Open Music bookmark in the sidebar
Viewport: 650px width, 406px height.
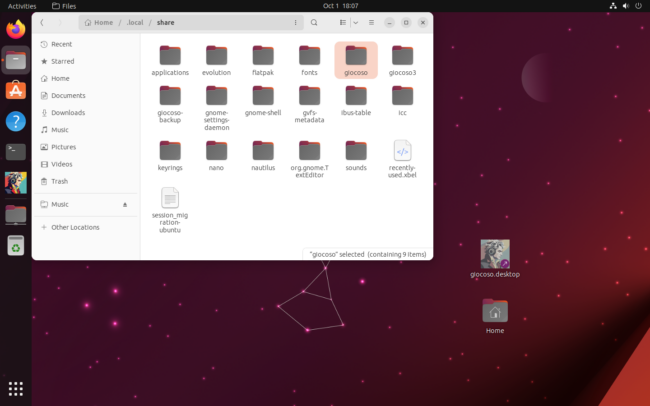pos(86,130)
